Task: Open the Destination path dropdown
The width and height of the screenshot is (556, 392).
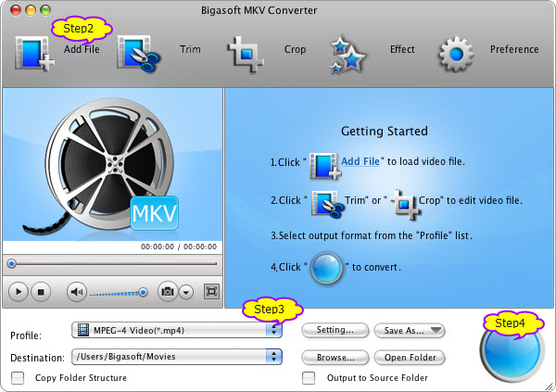Action: (x=177, y=357)
